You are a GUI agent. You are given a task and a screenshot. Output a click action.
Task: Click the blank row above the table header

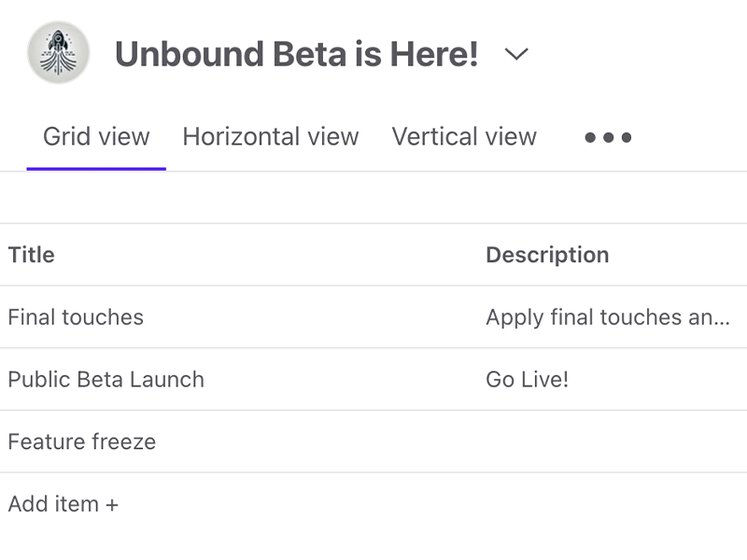[x=373, y=198]
